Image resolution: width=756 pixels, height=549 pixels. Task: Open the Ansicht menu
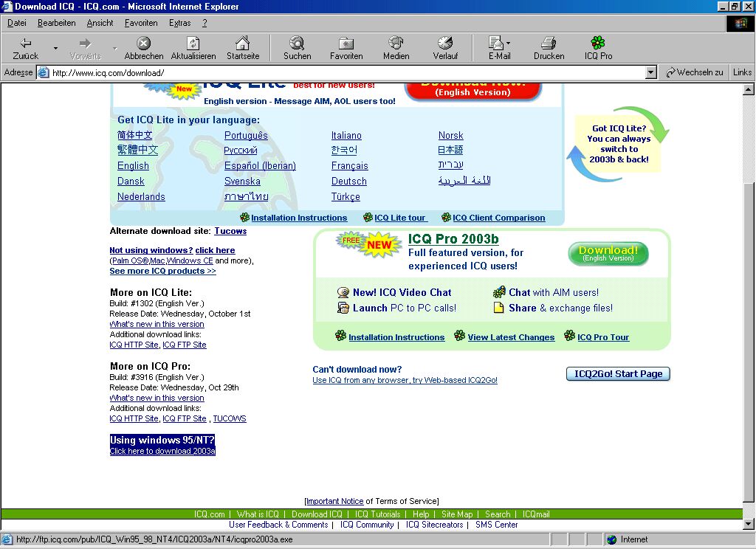tap(100, 23)
